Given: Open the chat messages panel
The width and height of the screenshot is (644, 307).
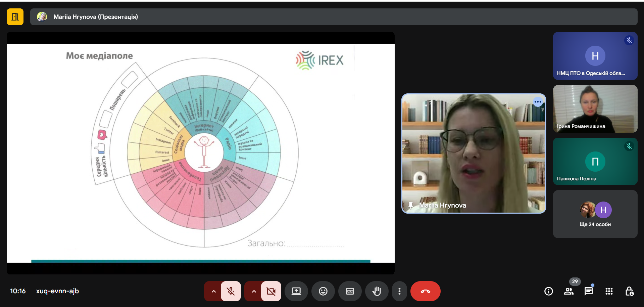Looking at the screenshot, I should (589, 291).
